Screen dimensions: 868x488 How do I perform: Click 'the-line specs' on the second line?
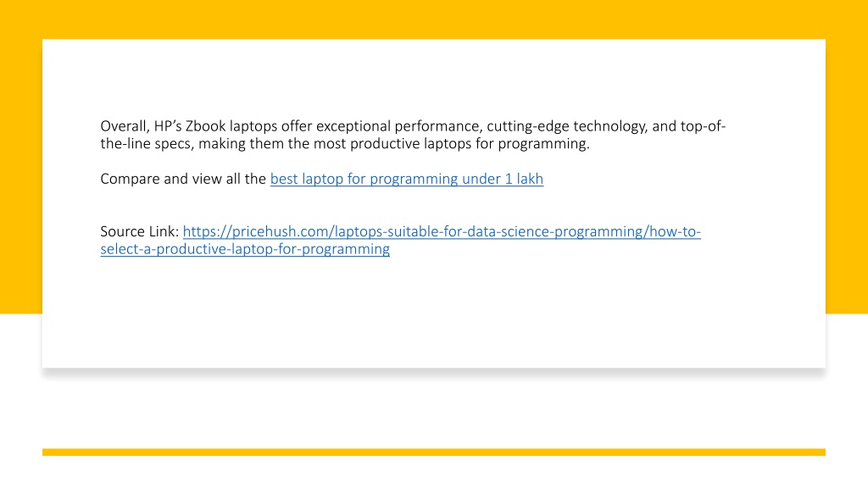[147, 144]
